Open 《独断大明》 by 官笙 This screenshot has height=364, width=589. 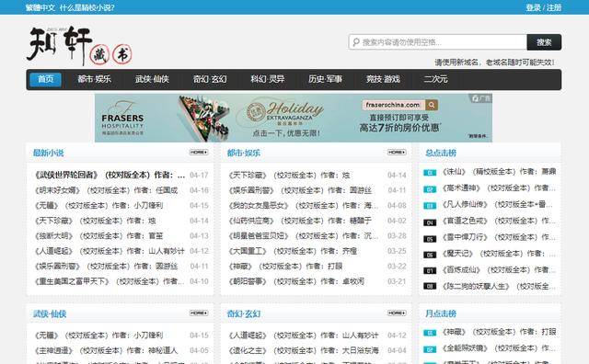[98, 235]
